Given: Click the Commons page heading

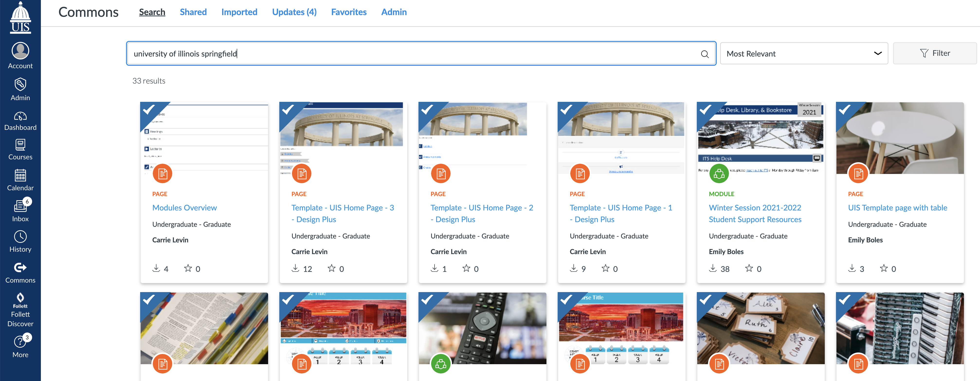Looking at the screenshot, I should coord(88,12).
